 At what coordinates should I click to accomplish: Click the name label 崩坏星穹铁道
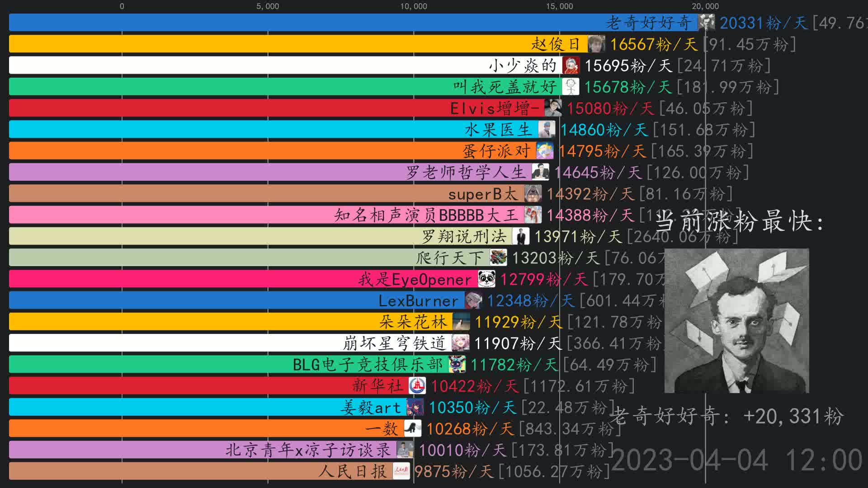[394, 343]
